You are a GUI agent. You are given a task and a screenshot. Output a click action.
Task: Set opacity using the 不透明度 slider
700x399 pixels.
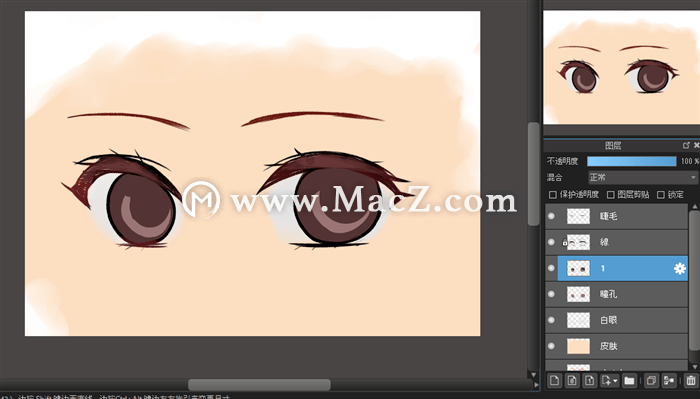[x=632, y=161]
